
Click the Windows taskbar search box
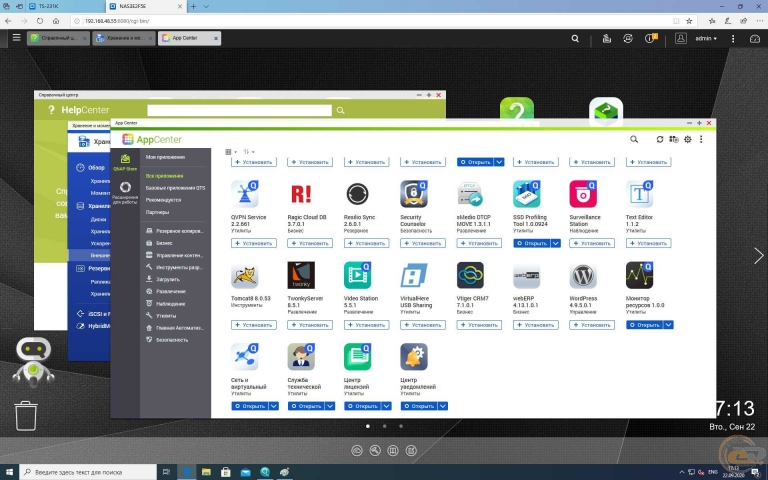[x=88, y=472]
